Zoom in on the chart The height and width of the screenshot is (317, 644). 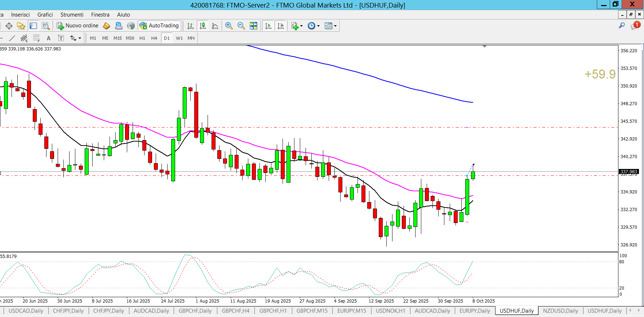[x=228, y=26]
